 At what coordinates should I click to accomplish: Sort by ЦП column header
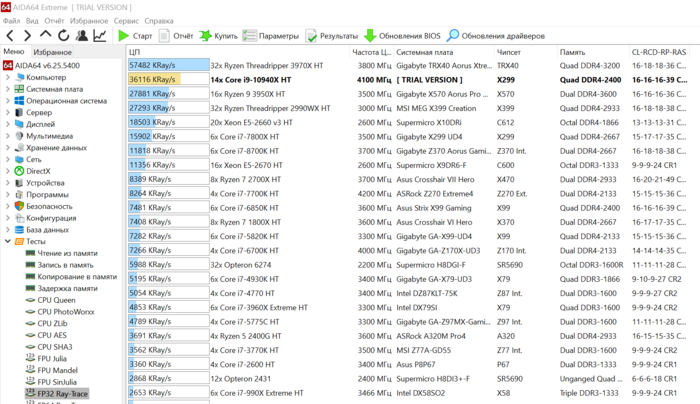coord(238,52)
